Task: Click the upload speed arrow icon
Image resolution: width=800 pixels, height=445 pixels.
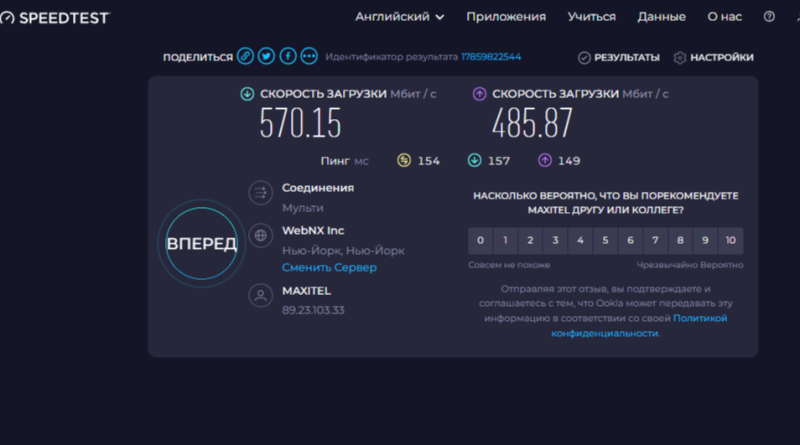Action: tap(479, 94)
